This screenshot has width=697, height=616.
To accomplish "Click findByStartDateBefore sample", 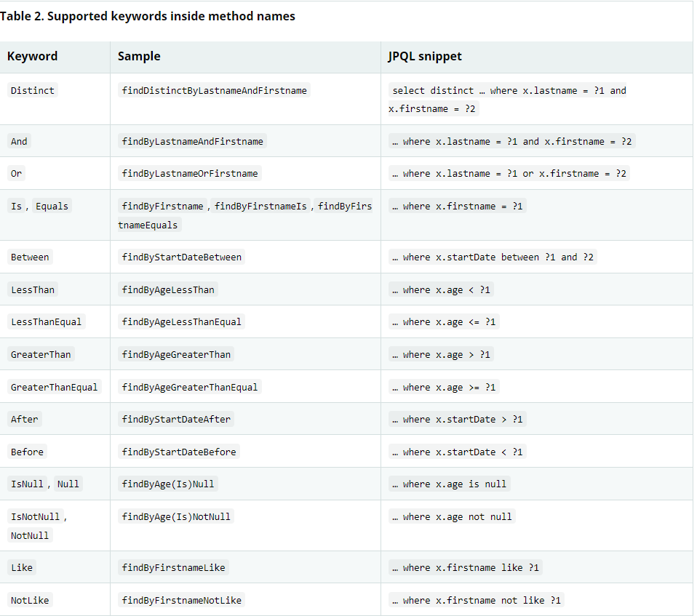I will (x=179, y=452).
